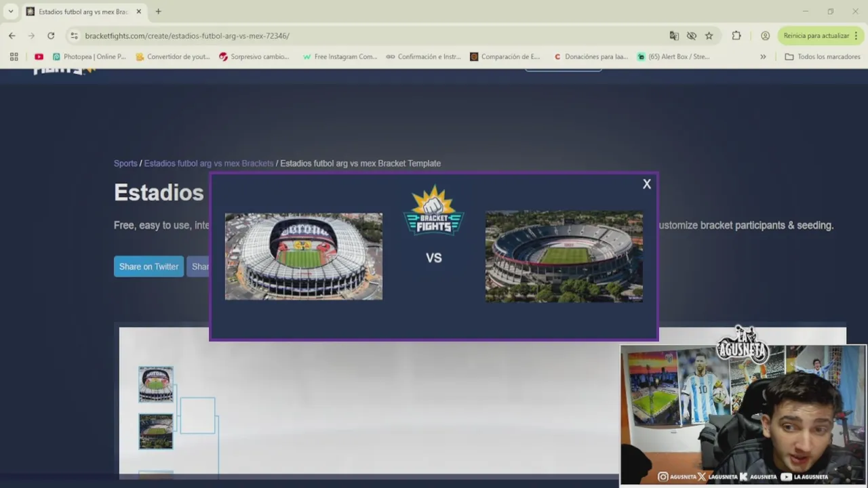Click empty bracket slot box
Viewport: 868px width, 488px height.
click(x=197, y=415)
